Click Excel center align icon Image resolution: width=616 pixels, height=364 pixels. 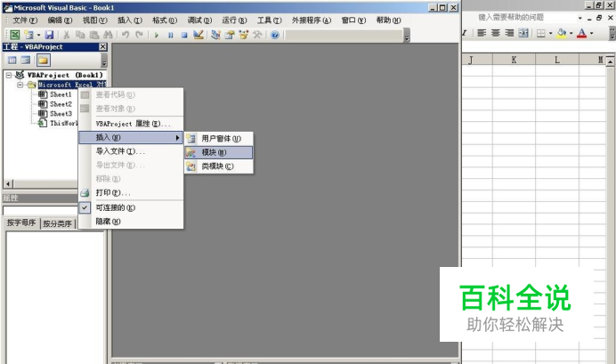[x=496, y=33]
